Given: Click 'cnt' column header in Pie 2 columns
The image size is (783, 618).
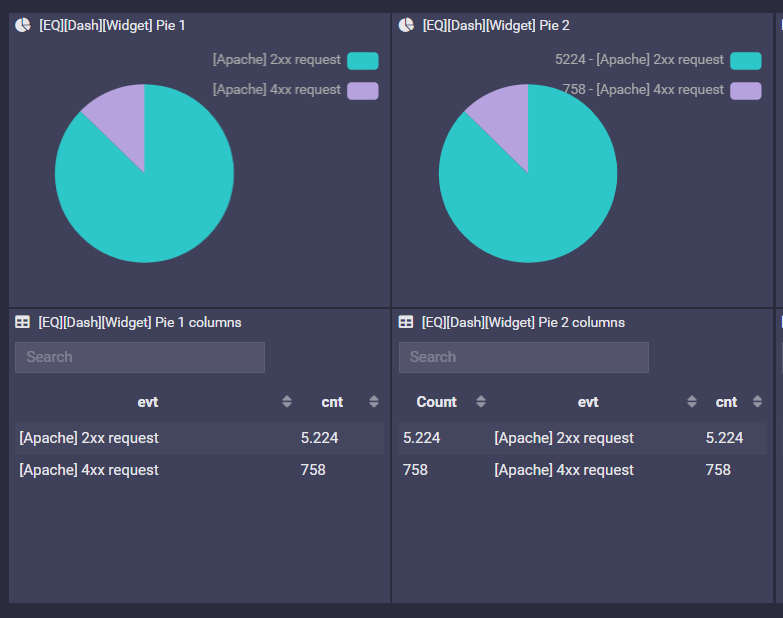Looking at the screenshot, I should pyautogui.click(x=726, y=402).
